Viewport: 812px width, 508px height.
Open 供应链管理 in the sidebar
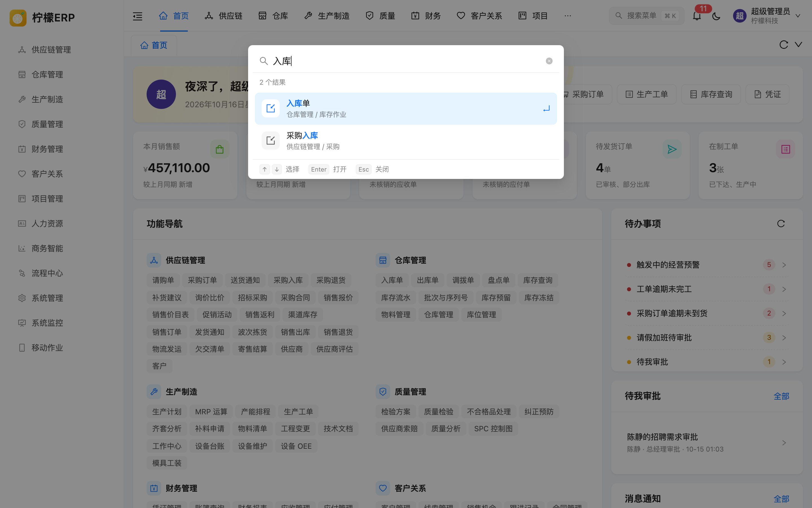62,50
